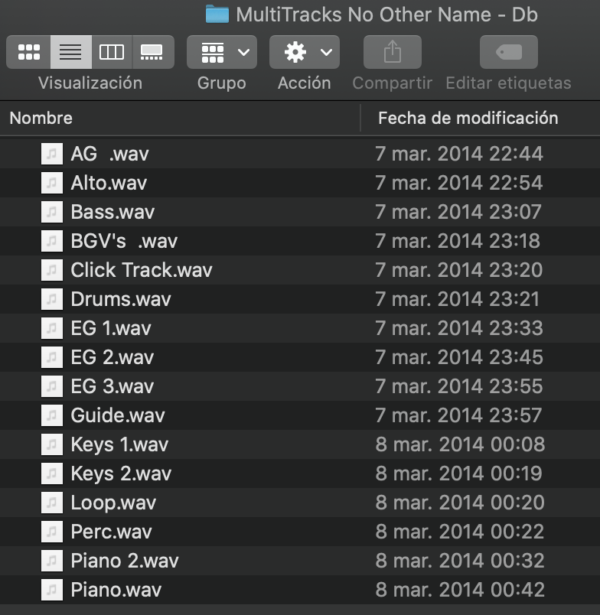This screenshot has height=615, width=600.
Task: Select the file name Keys 2.wav
Action: 121,474
